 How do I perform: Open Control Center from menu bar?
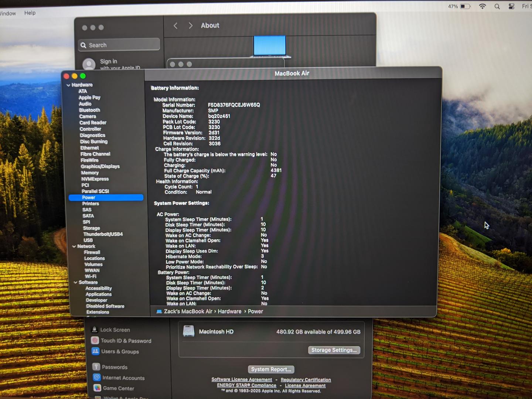coord(511,6)
